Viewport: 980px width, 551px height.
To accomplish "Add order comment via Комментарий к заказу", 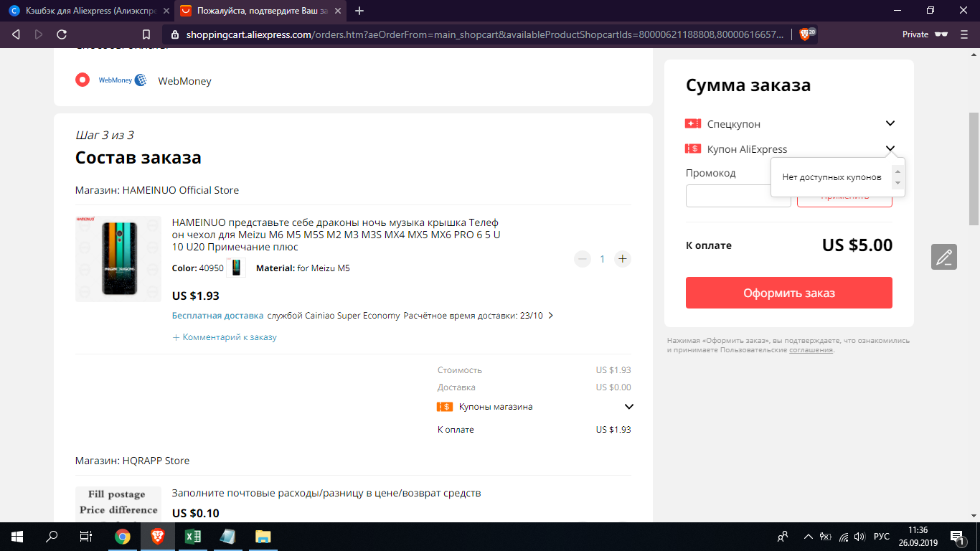I will pos(225,337).
